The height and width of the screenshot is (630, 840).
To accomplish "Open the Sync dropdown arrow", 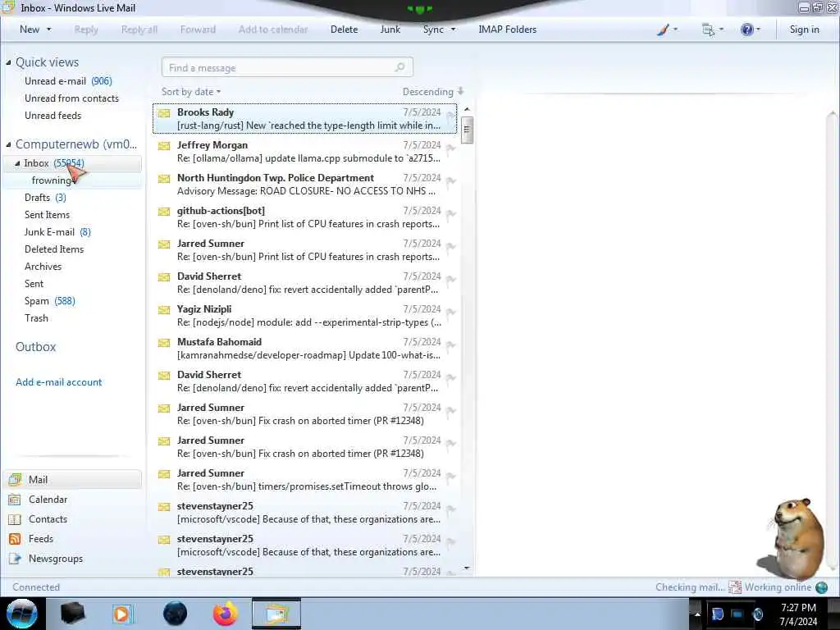I will pos(453,30).
